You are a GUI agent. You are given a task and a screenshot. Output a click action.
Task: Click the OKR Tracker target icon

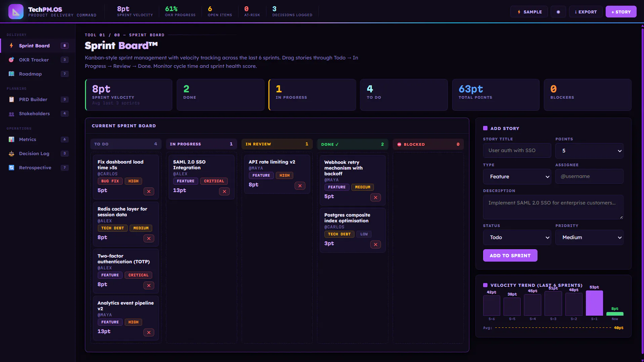click(x=11, y=60)
